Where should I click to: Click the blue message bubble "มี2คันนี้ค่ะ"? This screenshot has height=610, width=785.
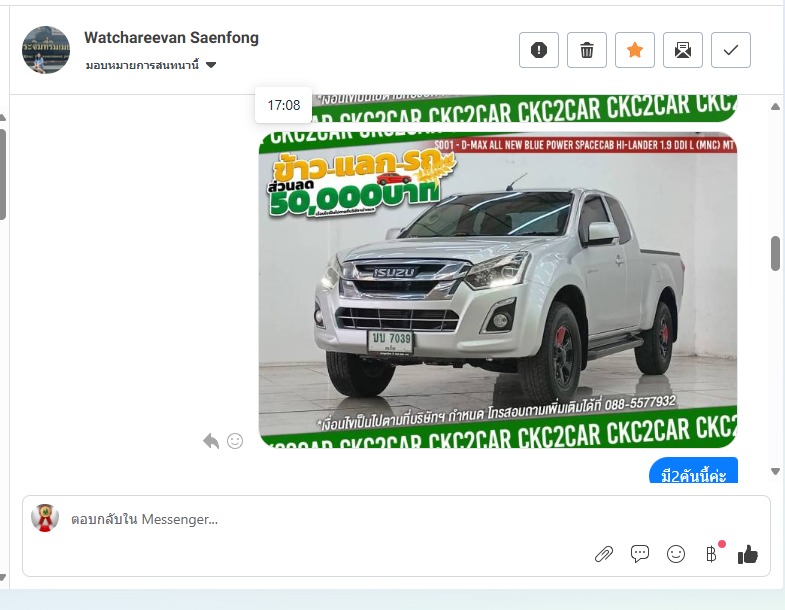pyautogui.click(x=693, y=471)
